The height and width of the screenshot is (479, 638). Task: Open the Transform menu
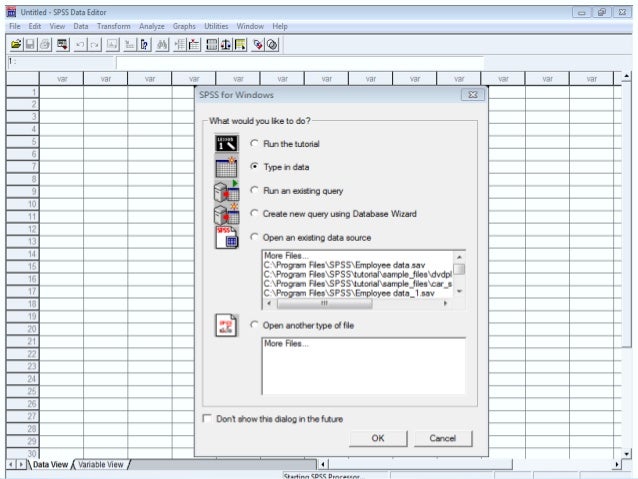[x=114, y=26]
